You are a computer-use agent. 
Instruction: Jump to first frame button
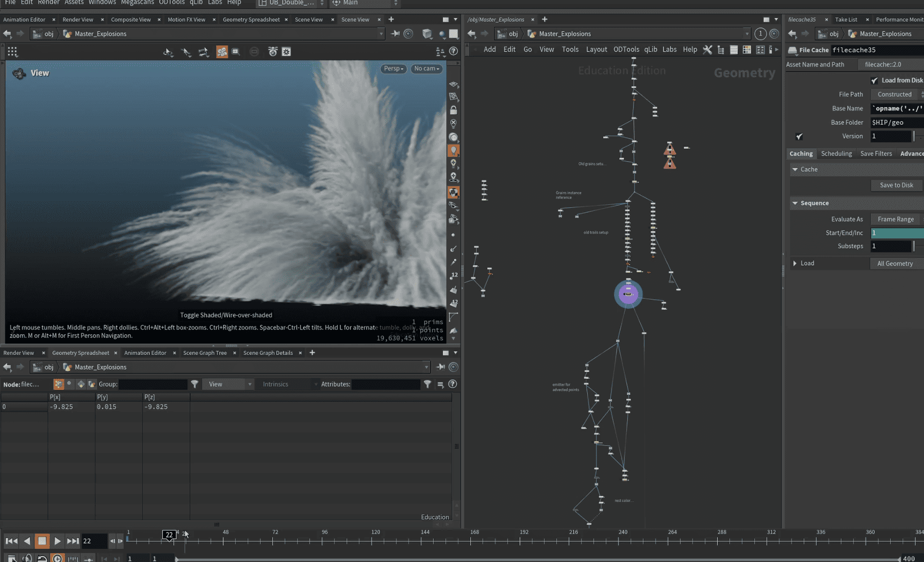coord(11,541)
